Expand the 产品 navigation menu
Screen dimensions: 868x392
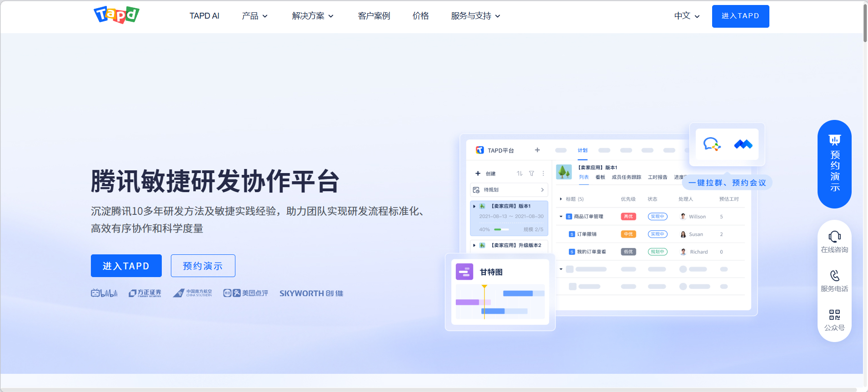pos(255,16)
